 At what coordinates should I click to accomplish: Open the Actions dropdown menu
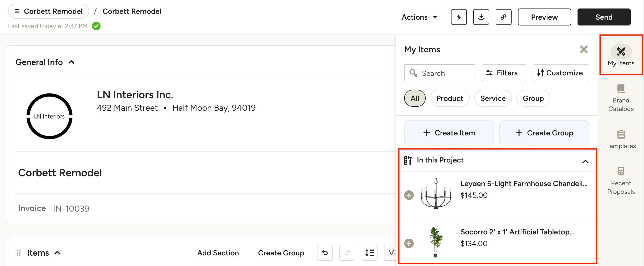(419, 17)
